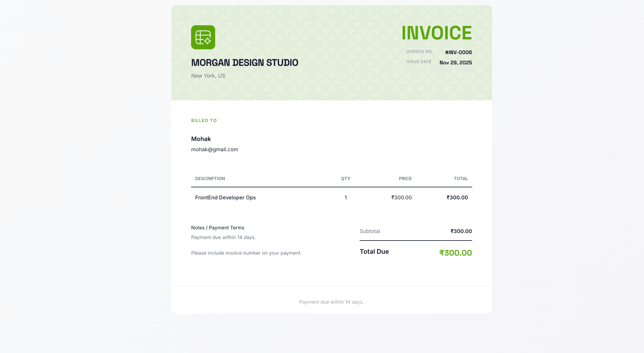644x353 pixels.
Task: Click the TOTAL column header
Action: 461,178
